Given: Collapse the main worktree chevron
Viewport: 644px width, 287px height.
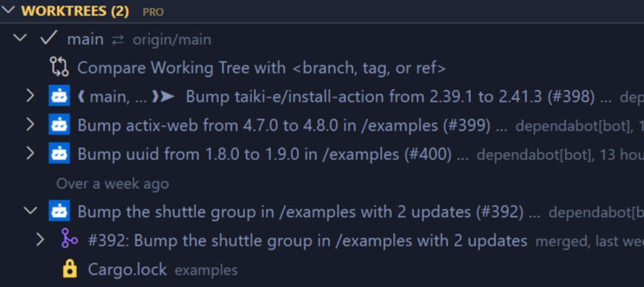Looking at the screenshot, I should (20, 39).
